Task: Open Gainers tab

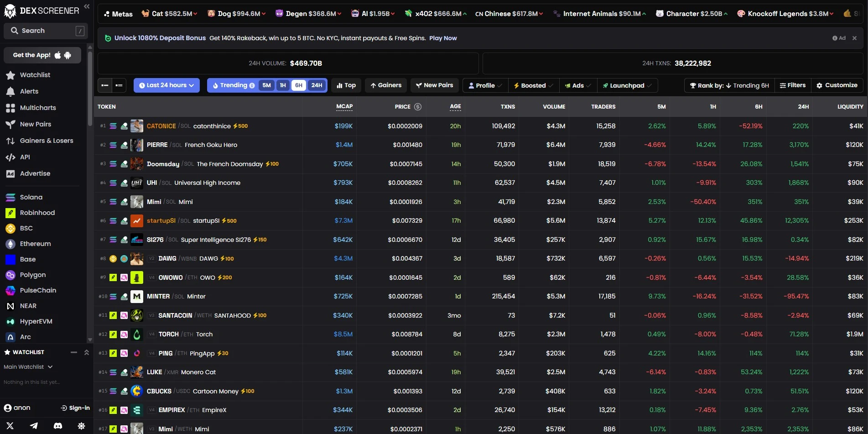Action: [386, 85]
